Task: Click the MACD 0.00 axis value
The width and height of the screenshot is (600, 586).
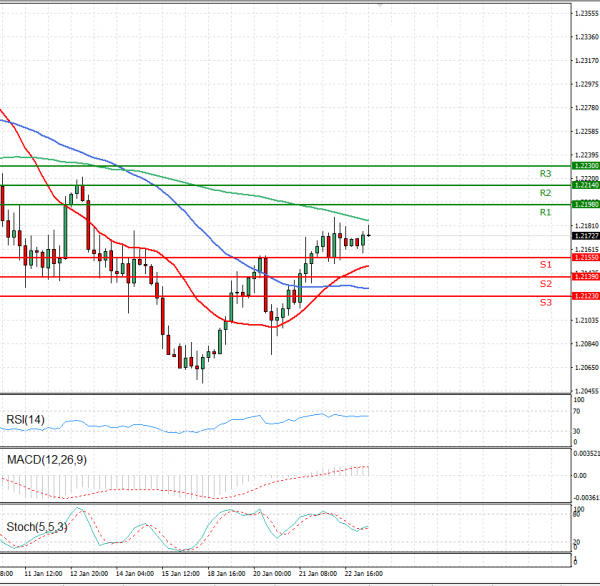Action: coord(580,475)
